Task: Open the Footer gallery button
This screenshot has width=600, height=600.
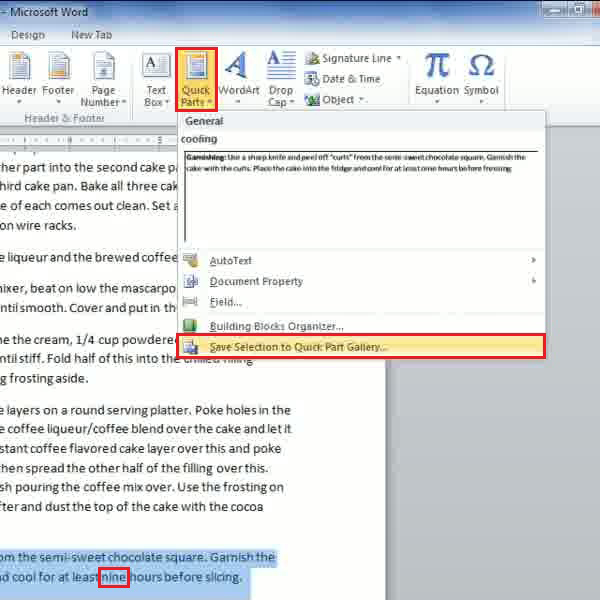Action: [x=58, y=78]
